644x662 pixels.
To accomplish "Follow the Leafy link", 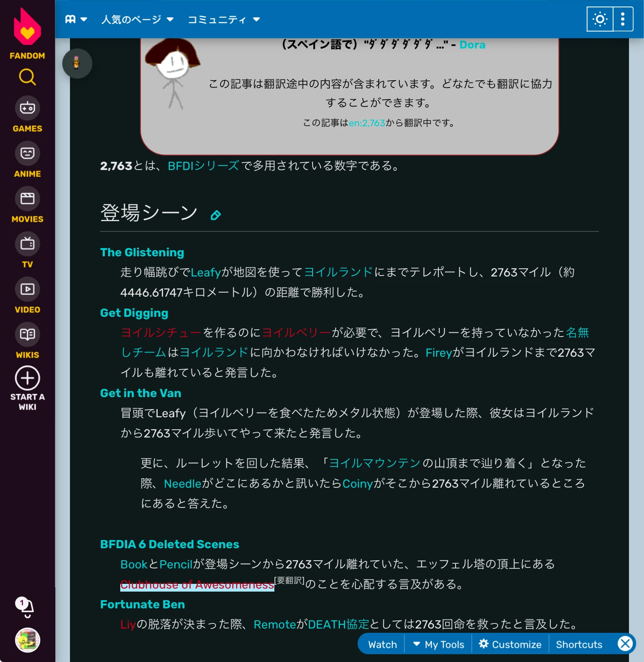I will tap(207, 272).
